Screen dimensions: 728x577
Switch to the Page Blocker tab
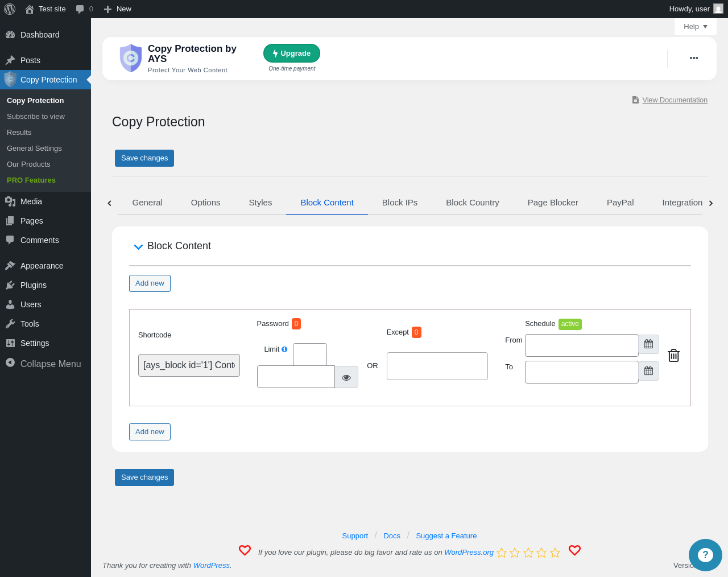553,203
